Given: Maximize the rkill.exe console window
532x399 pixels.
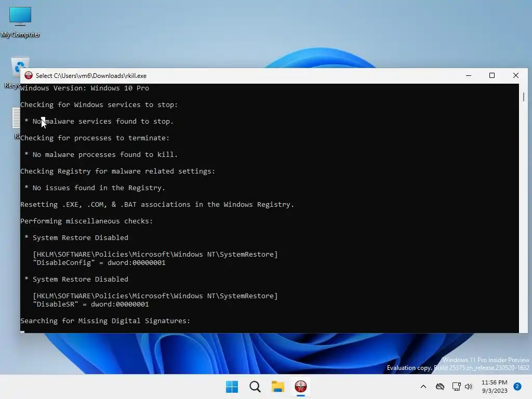Looking at the screenshot, I should tap(492, 76).
